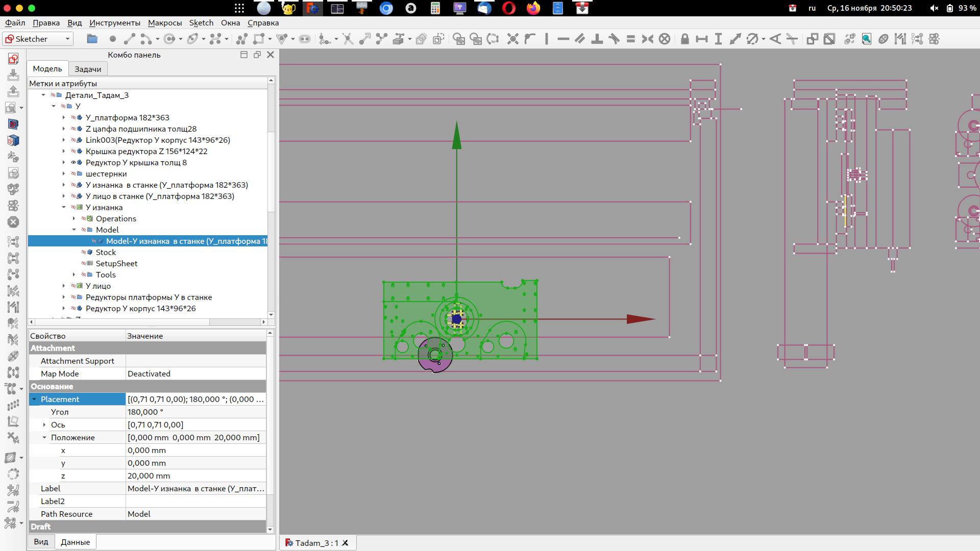This screenshot has height=551, width=980.
Task: Apply the perpendicular constraint
Action: point(597,39)
